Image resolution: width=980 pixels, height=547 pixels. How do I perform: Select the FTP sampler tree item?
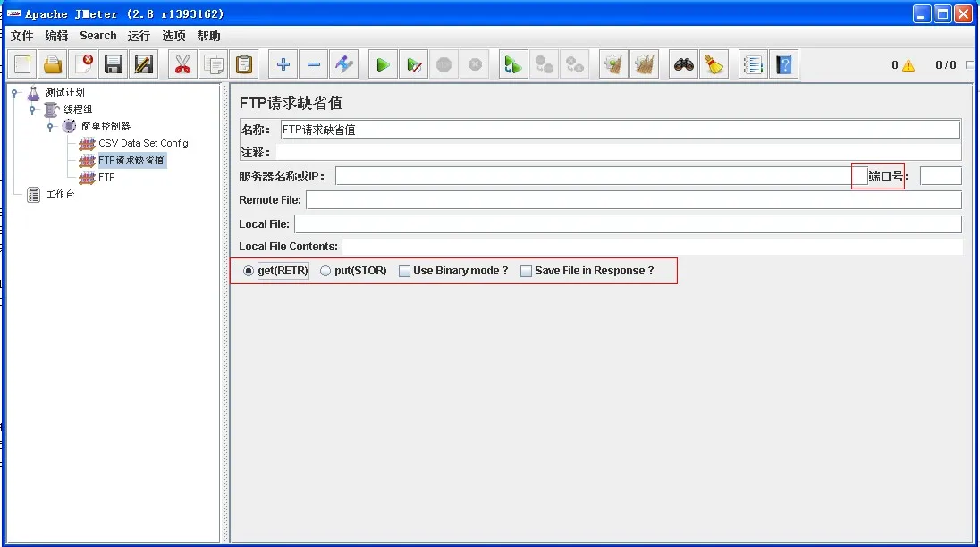coord(107,177)
